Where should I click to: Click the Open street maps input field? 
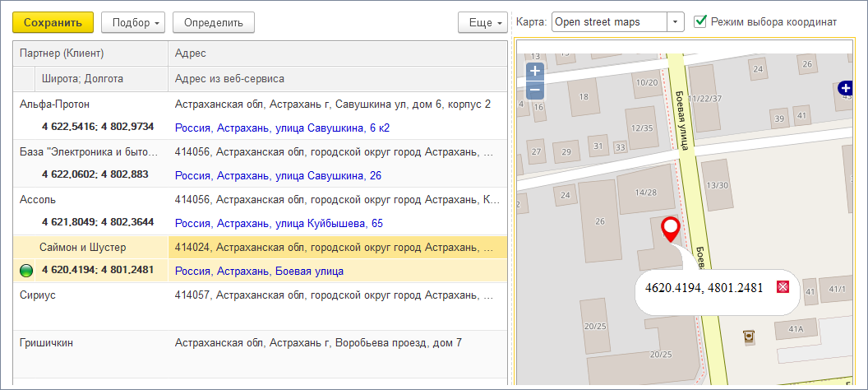[608, 22]
